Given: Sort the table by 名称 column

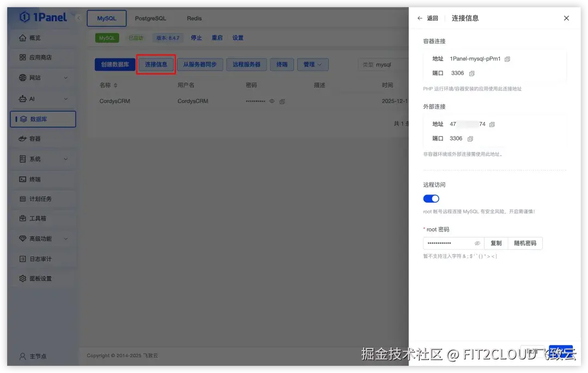Looking at the screenshot, I should 115,85.
